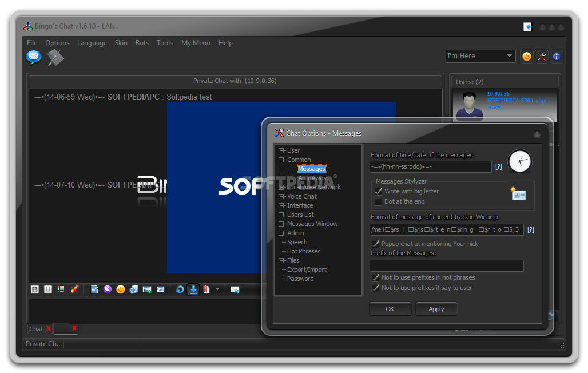The height and width of the screenshot is (373, 588).
Task: Open the Bots menu
Action: point(142,43)
